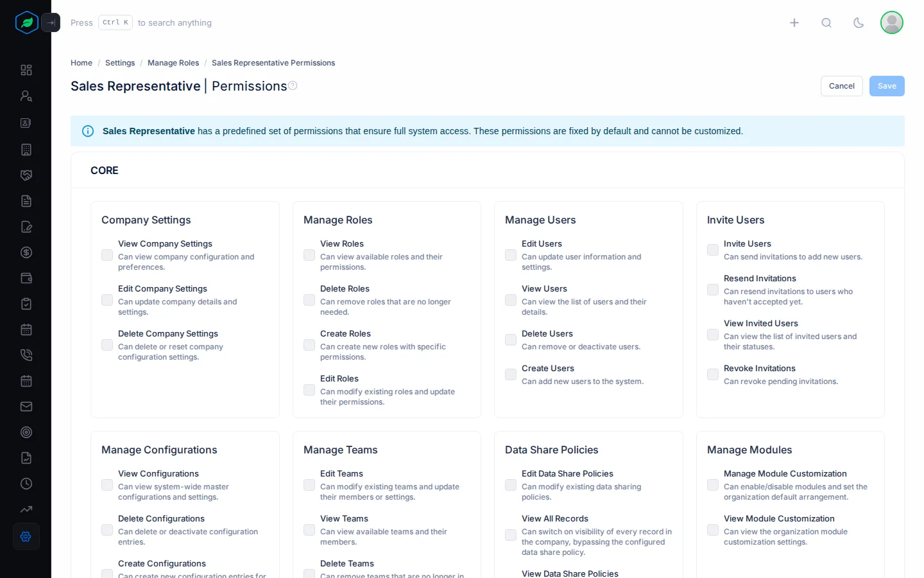924x578 pixels.
Task: Open the document page icon in sidebar
Action: coord(26,201)
